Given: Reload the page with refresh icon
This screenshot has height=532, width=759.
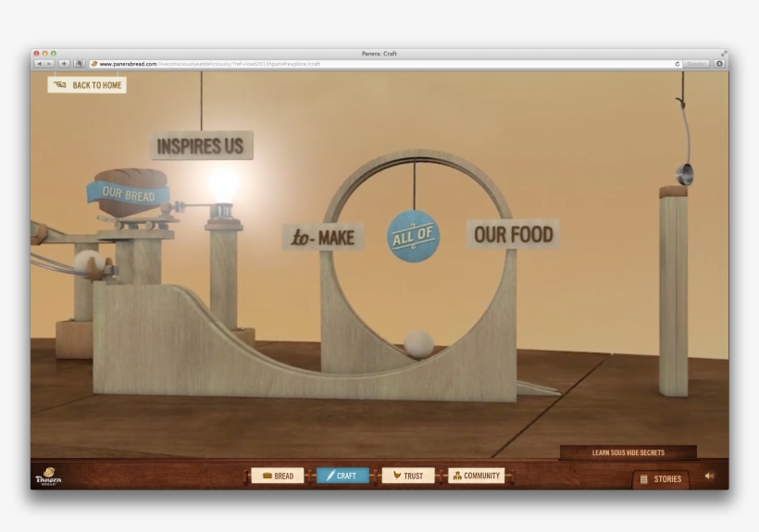Looking at the screenshot, I should click(x=678, y=64).
